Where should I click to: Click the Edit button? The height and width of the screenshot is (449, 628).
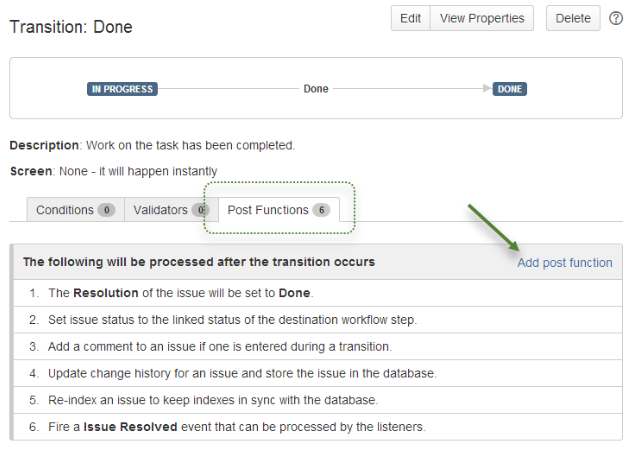(410, 19)
